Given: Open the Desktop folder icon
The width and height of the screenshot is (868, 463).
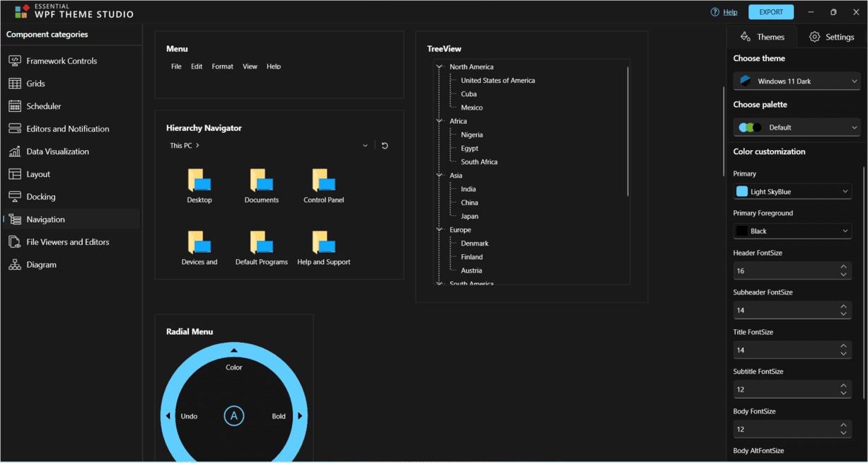Looking at the screenshot, I should click(199, 181).
